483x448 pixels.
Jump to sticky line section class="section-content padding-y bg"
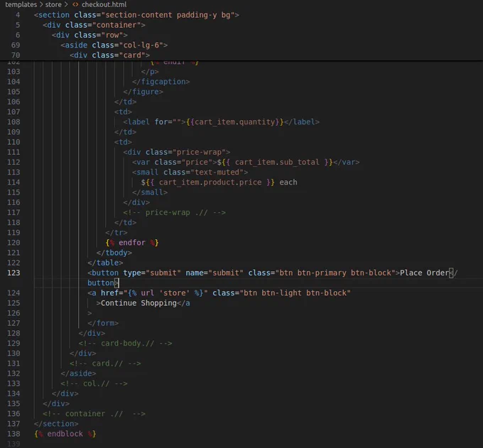[x=136, y=15]
